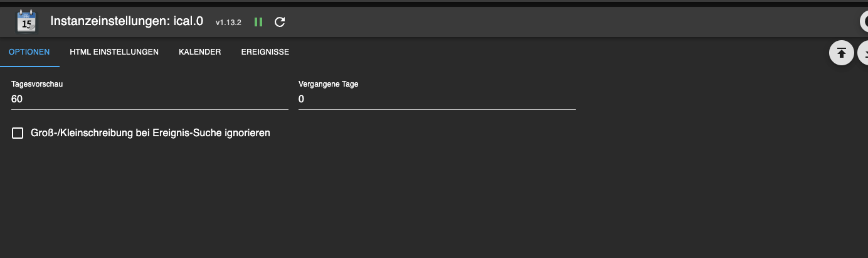Viewport: 868px width, 258px height.
Task: Click the Groß-/Kleinschreibung bei Ereignis-Suche ignorieren label
Action: [x=151, y=133]
